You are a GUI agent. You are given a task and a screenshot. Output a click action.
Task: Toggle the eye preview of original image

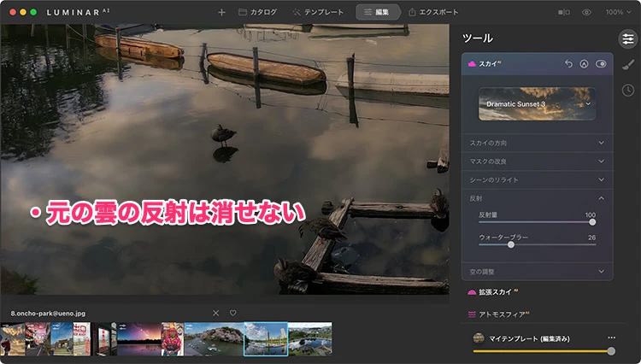coord(586,13)
